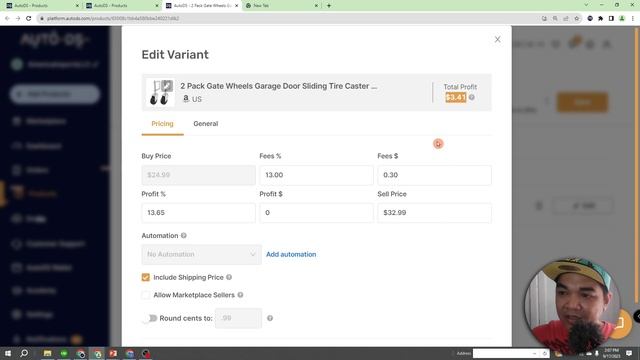Open the tab search chevron
The width and height of the screenshot is (640, 360).
(x=586, y=5)
